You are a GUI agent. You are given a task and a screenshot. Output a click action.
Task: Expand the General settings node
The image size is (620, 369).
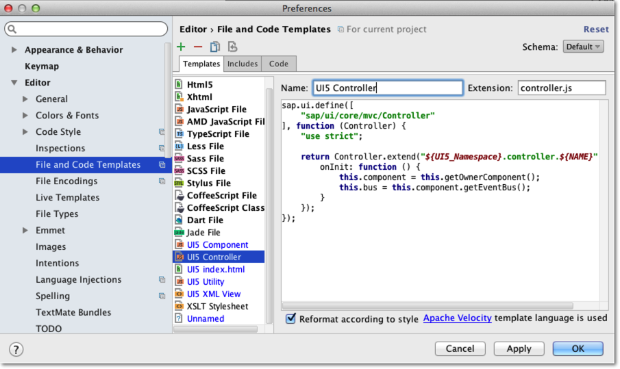[25, 99]
